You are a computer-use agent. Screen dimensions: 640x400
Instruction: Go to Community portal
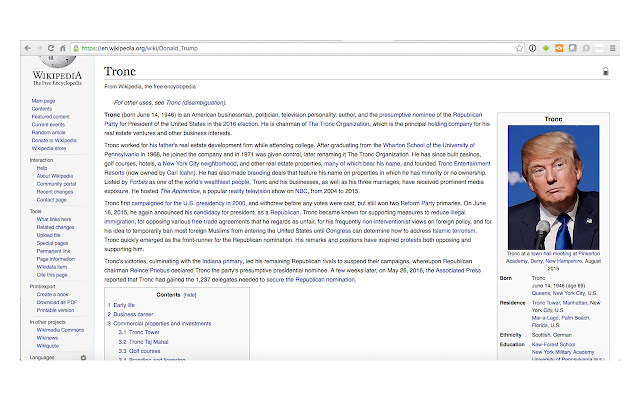click(x=56, y=184)
